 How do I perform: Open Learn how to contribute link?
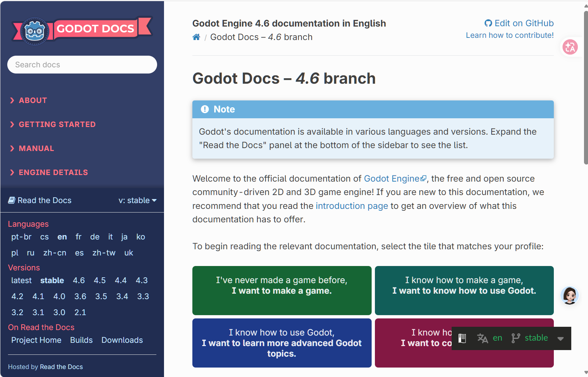[x=510, y=35]
